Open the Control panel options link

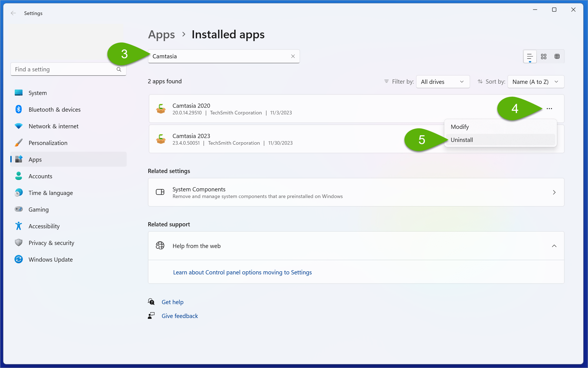point(242,272)
